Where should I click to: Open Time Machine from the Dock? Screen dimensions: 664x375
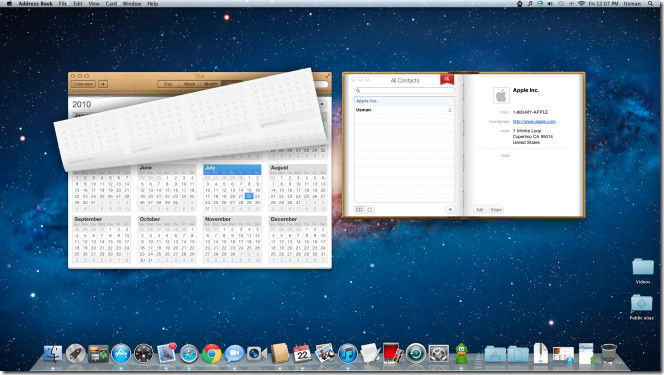tap(416, 353)
